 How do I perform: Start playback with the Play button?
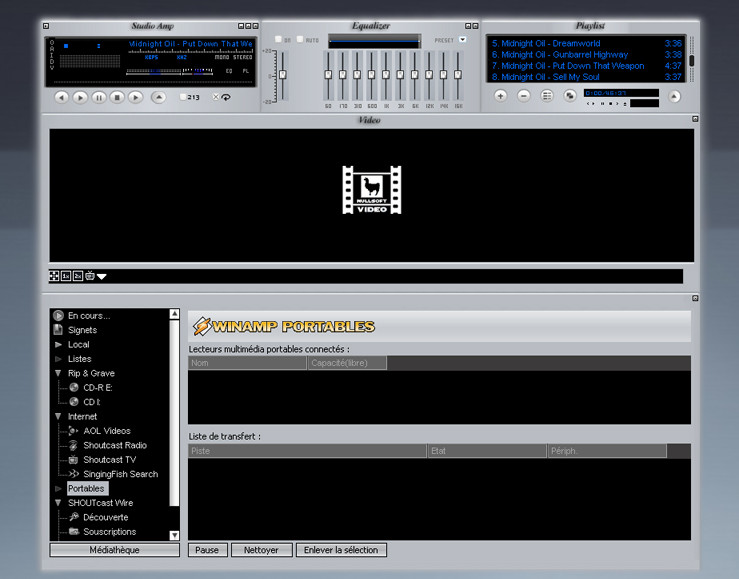click(x=80, y=98)
